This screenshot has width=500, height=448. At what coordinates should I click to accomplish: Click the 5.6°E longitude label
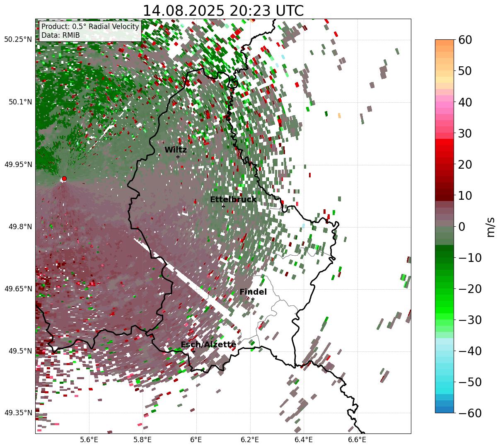(x=89, y=440)
